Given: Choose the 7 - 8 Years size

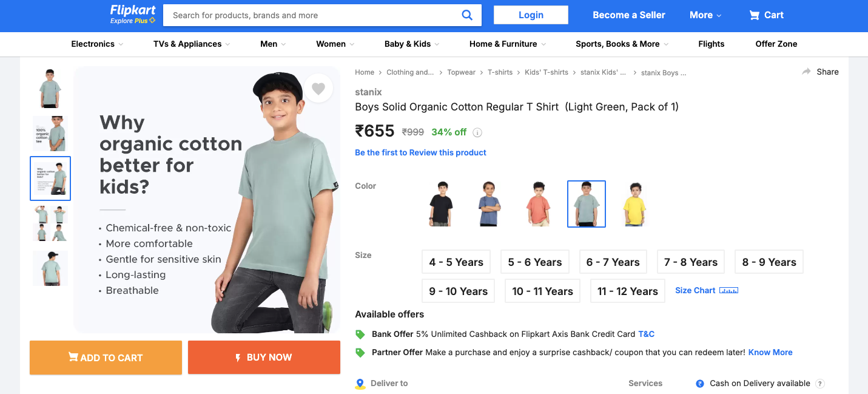Looking at the screenshot, I should 690,262.
